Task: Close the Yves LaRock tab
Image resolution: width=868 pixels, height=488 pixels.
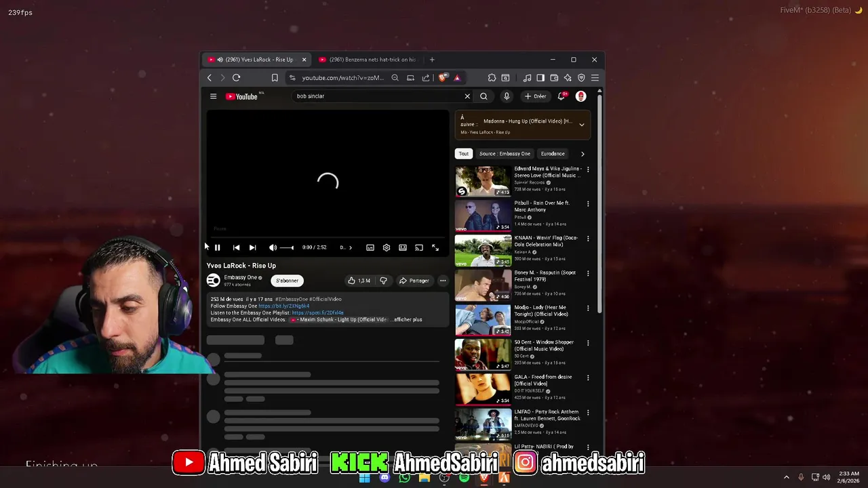Action: tap(304, 60)
